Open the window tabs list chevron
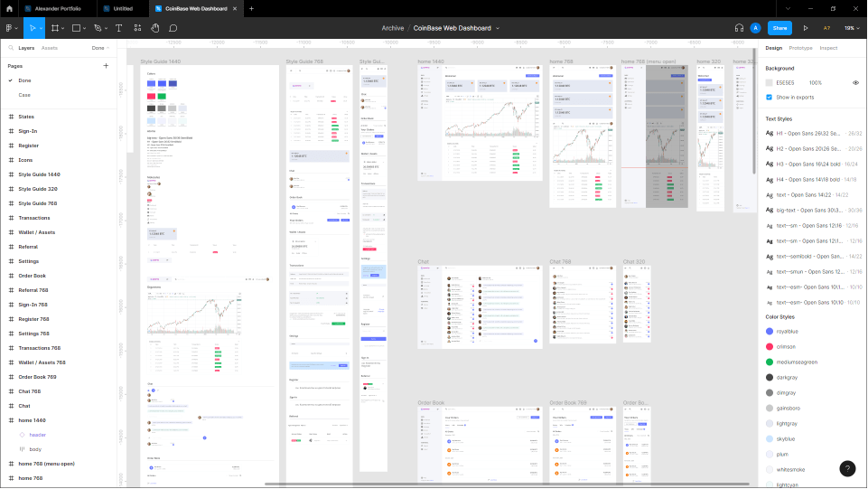868x489 pixels. [788, 8]
